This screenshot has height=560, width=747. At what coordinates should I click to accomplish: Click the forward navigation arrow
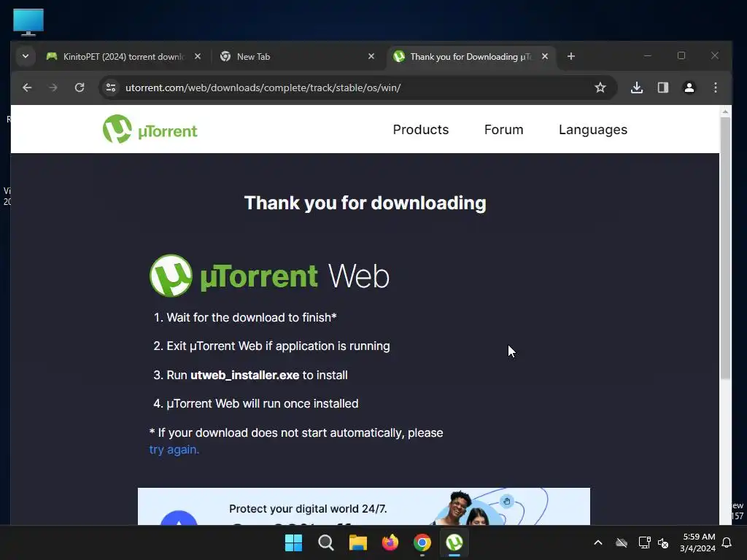(53, 87)
